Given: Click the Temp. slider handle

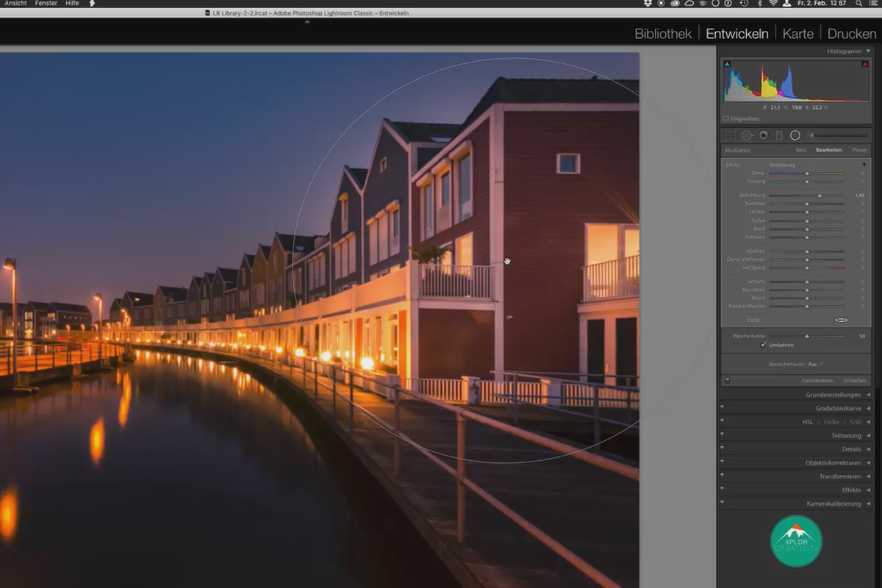Looking at the screenshot, I should [x=807, y=173].
